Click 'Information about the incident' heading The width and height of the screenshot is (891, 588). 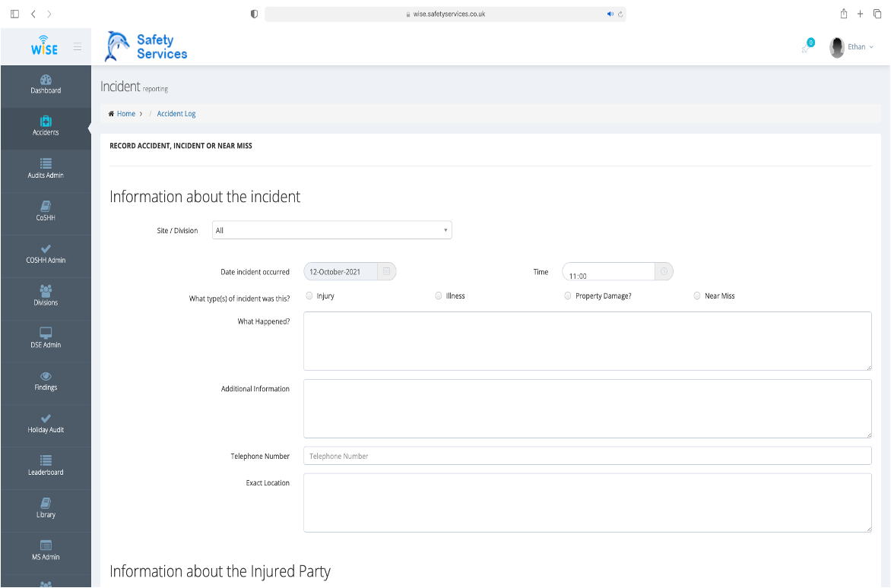pos(205,196)
